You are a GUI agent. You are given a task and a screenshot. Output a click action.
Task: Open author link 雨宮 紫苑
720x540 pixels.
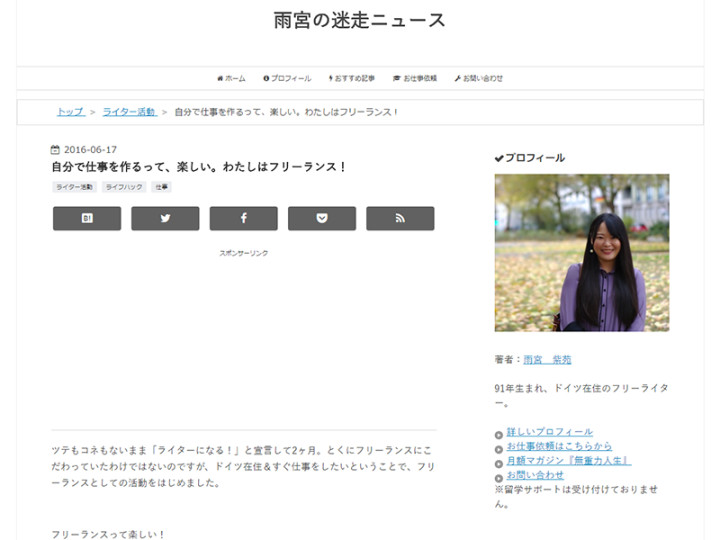(x=547, y=360)
